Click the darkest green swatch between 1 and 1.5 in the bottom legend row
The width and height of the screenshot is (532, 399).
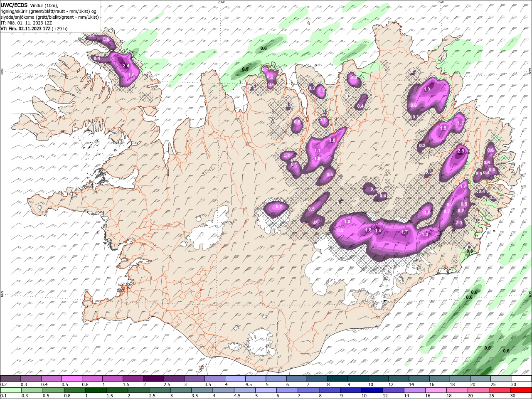tap(96, 390)
